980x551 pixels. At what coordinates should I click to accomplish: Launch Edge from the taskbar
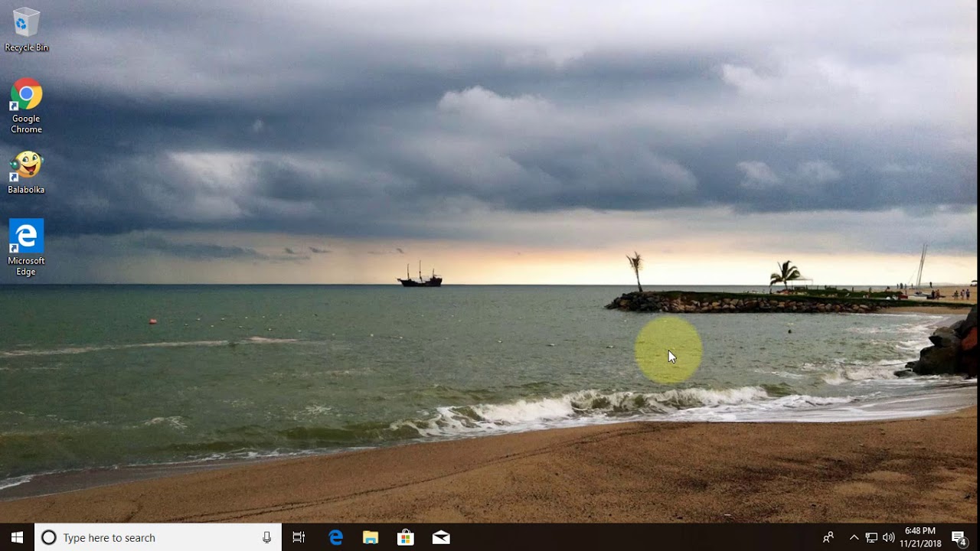point(335,537)
